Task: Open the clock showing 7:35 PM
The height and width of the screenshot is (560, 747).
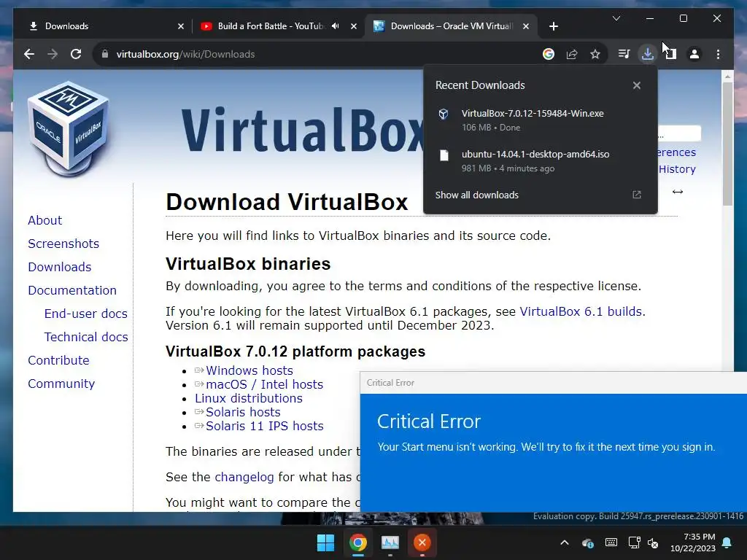Action: tap(693, 542)
